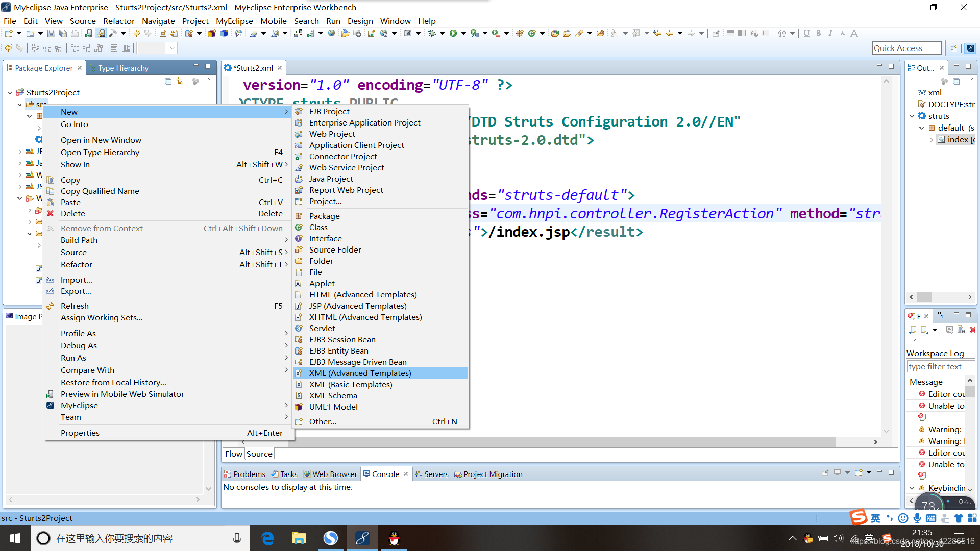This screenshot has width=980, height=551.
Task: Choose Refresh in the context menu
Action: (x=167, y=306)
